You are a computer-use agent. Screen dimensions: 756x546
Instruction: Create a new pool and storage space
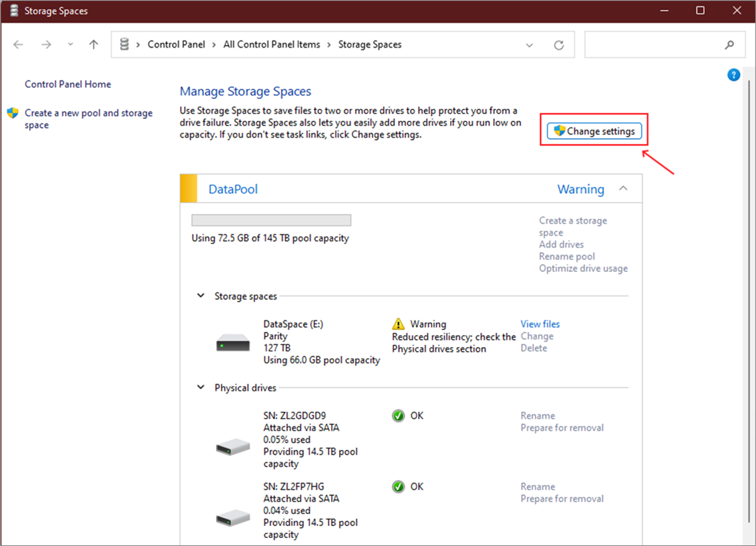[89, 119]
